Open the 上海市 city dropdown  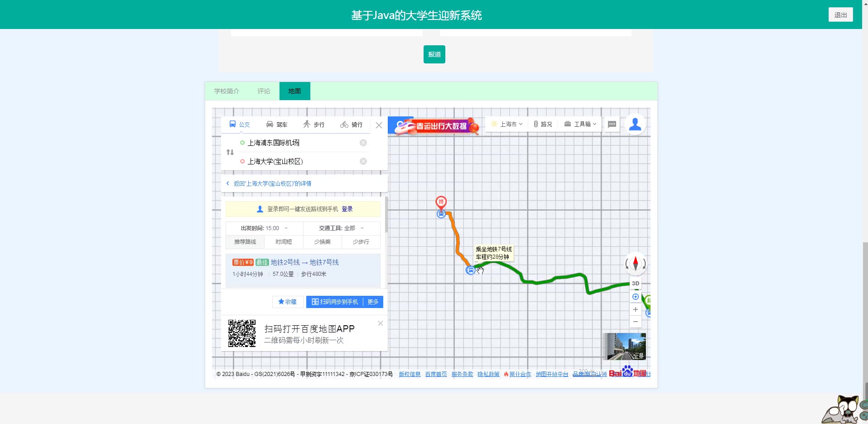click(x=507, y=124)
